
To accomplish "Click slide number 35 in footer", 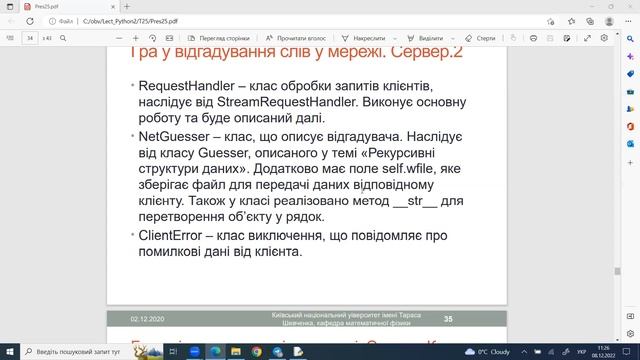I will tap(448, 319).
